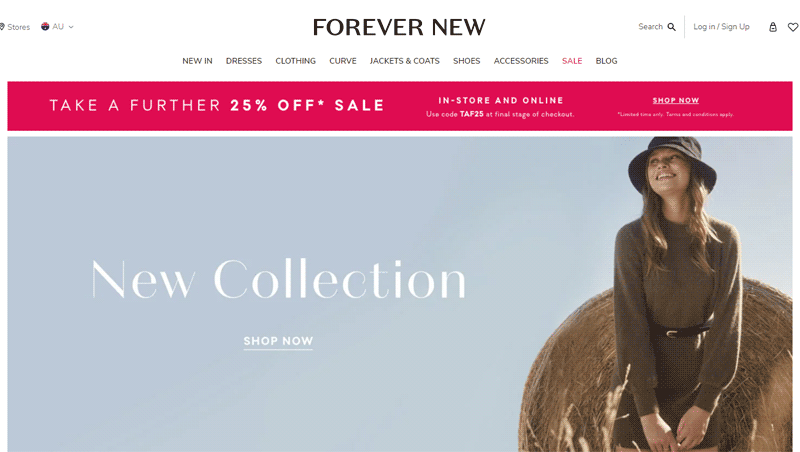
Task: Open the CLOTHING menu
Action: (x=295, y=61)
